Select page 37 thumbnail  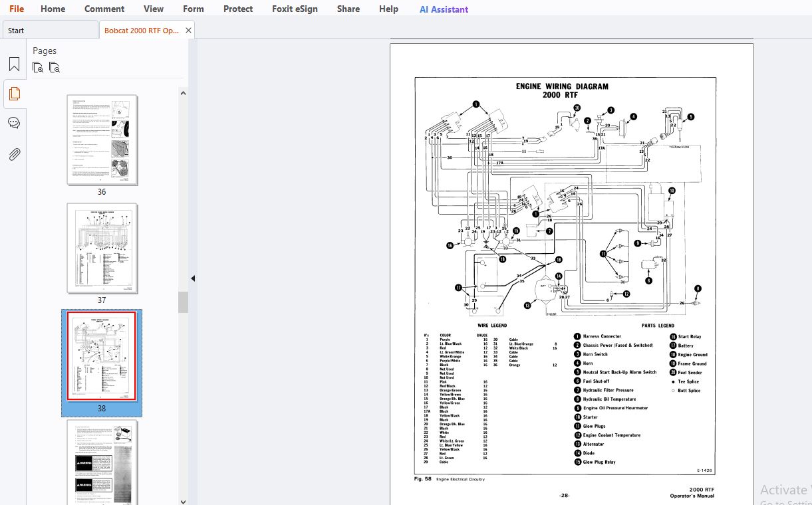(x=102, y=249)
